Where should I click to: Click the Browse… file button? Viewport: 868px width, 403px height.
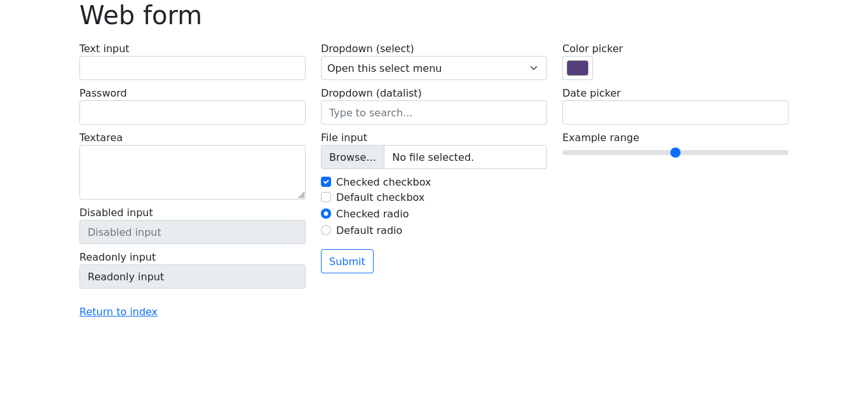coord(353,157)
